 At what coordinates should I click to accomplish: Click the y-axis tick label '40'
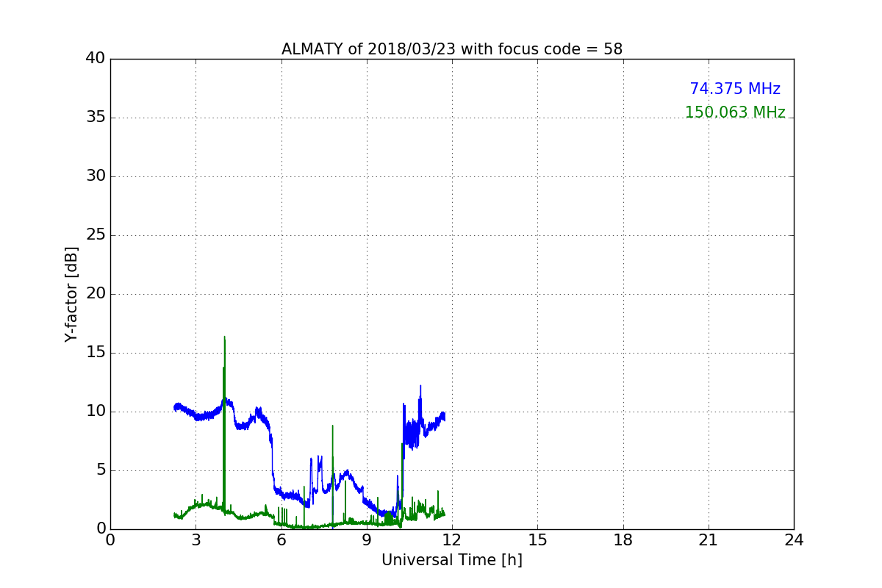point(96,59)
